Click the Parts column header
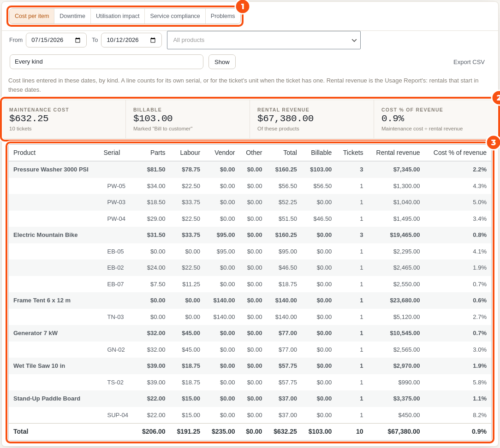The image size is (500, 448). coord(158,153)
